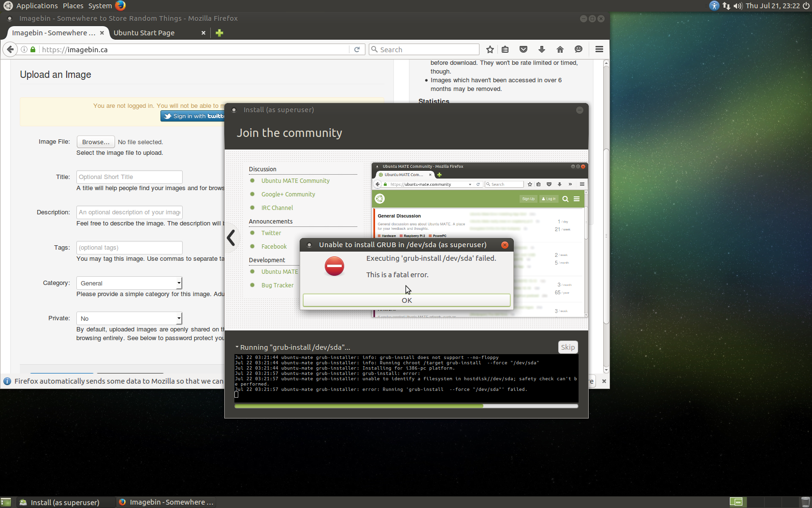The width and height of the screenshot is (812, 508).
Task: Reload the imagebin.ca page
Action: click(x=357, y=49)
